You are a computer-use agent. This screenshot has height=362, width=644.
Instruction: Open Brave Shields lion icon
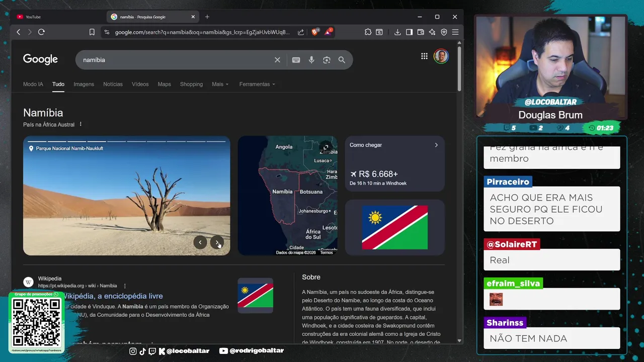(x=315, y=32)
